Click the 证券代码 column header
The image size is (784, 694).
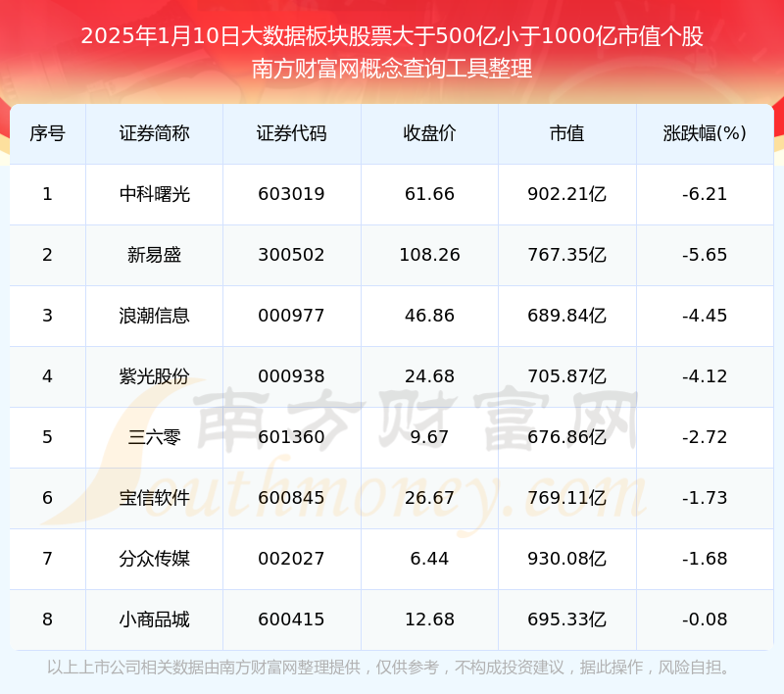pyautogui.click(x=291, y=133)
